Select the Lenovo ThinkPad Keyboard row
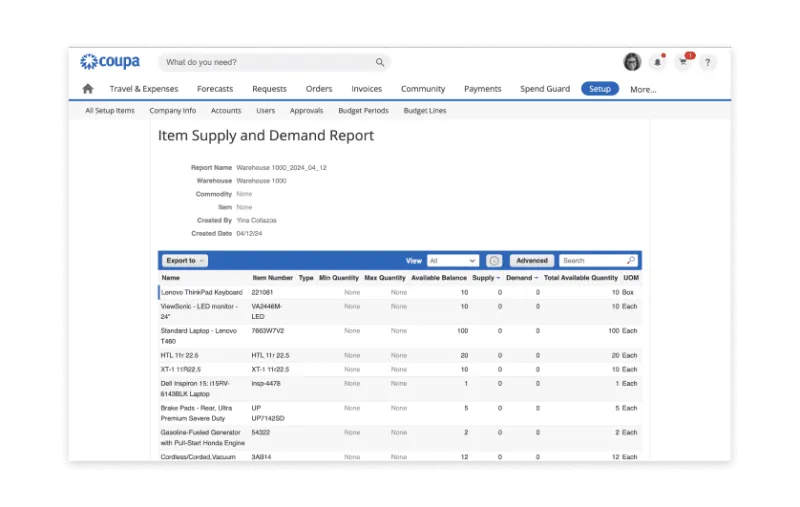This screenshot has height=507, width=800. [399, 292]
